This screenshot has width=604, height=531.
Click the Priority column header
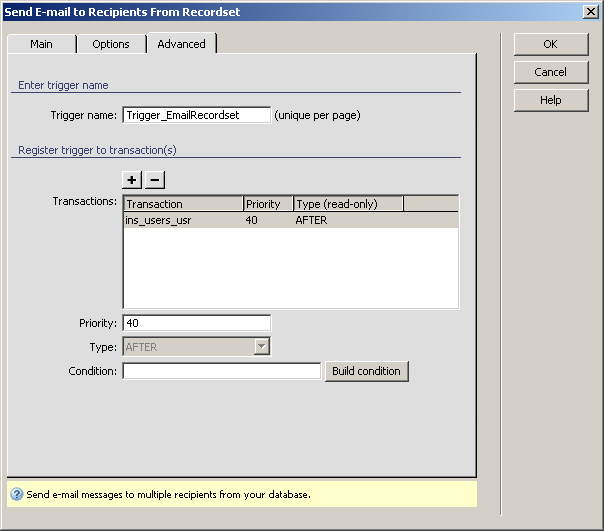tap(267, 204)
